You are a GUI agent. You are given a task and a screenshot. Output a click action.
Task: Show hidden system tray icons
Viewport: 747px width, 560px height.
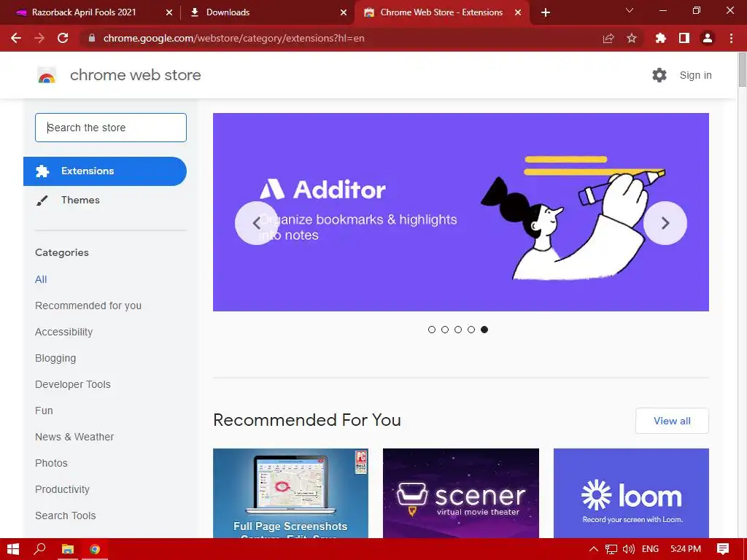point(594,549)
